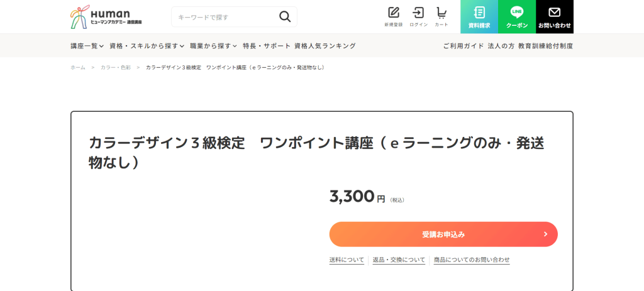Open the 送料について link
644x291 pixels.
point(347,260)
